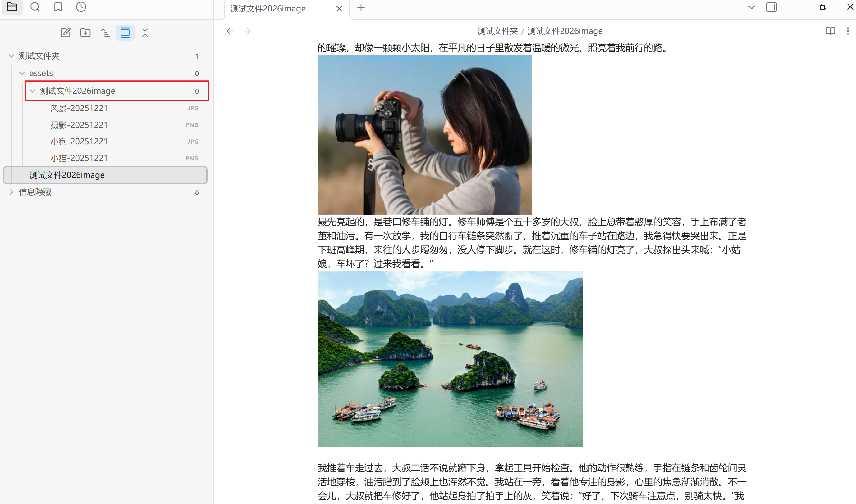Toggle the right sidebar panel
The height and width of the screenshot is (504, 856).
coord(771,7)
